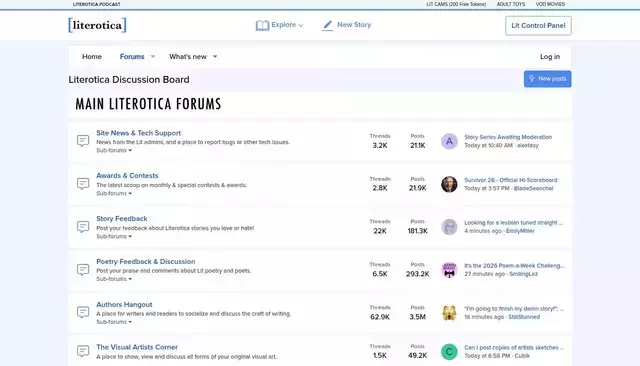Click The Visual Artists Corner forum icon

point(83,351)
